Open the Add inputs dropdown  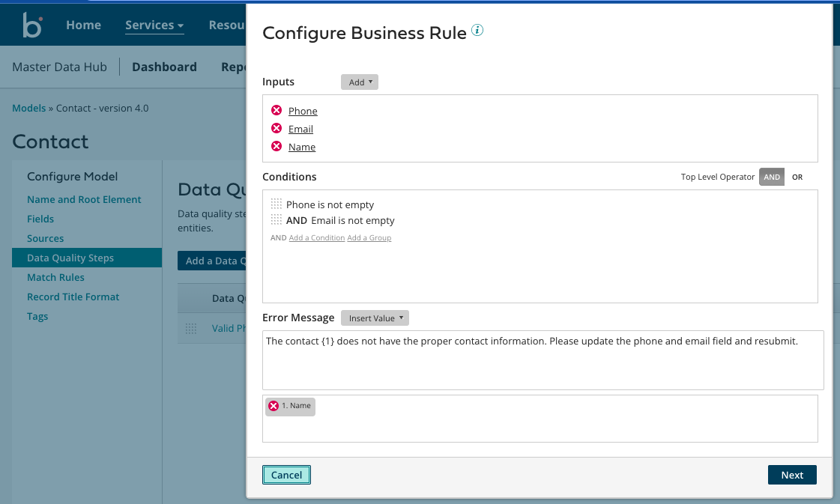(360, 82)
